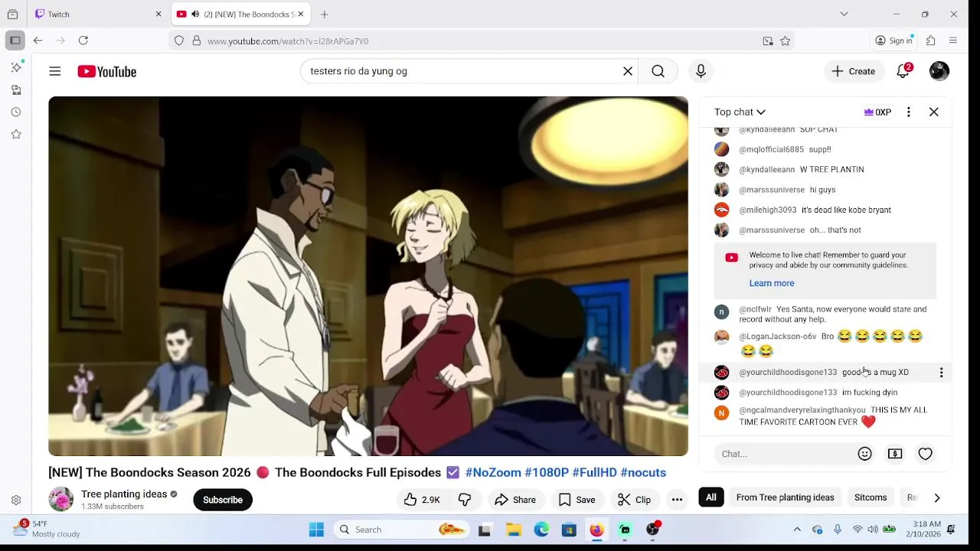This screenshot has width=980, height=551.
Task: Open Microsoft Edge from the taskbar
Action: click(x=541, y=530)
